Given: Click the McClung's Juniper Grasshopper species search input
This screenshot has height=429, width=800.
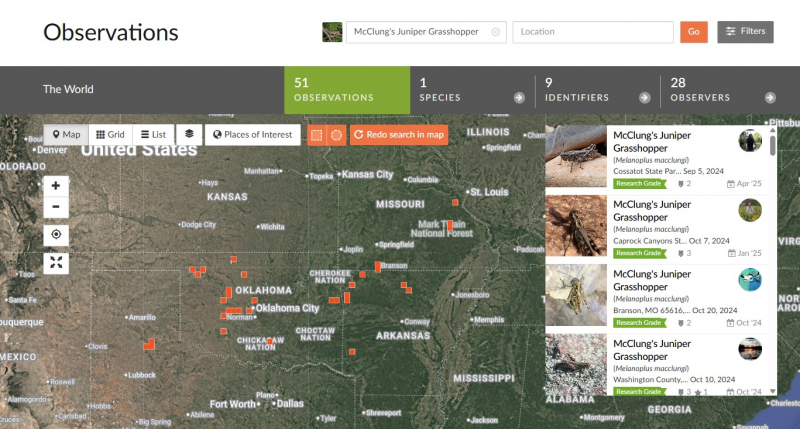Looking at the screenshot, I should (x=426, y=32).
